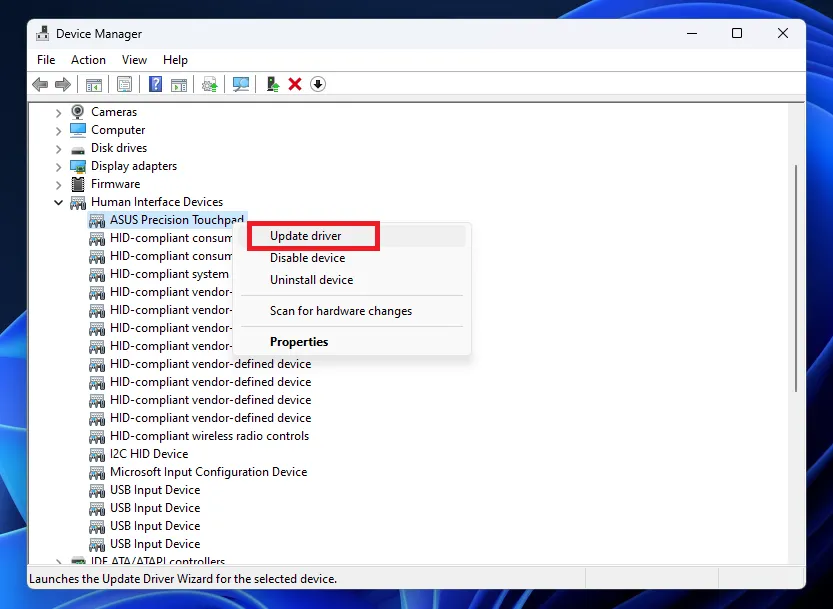The height and width of the screenshot is (609, 833).
Task: Click the Disk drives category icon
Action: pos(78,149)
